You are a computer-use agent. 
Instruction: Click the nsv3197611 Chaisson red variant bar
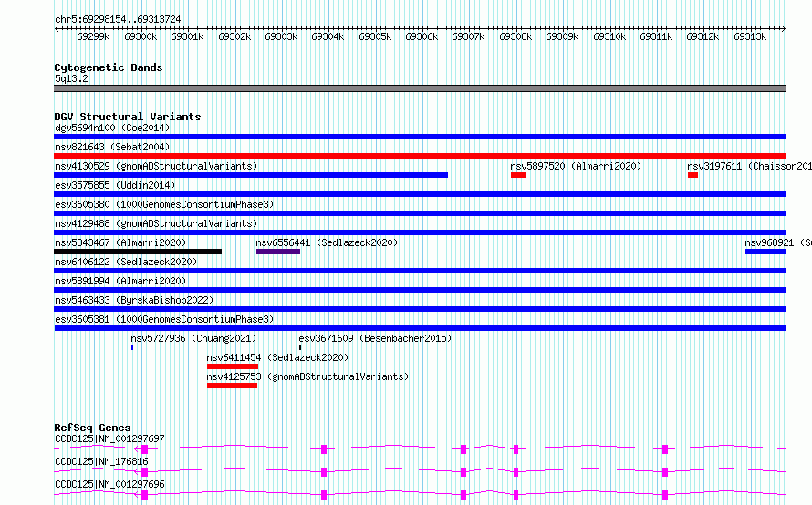point(692,175)
